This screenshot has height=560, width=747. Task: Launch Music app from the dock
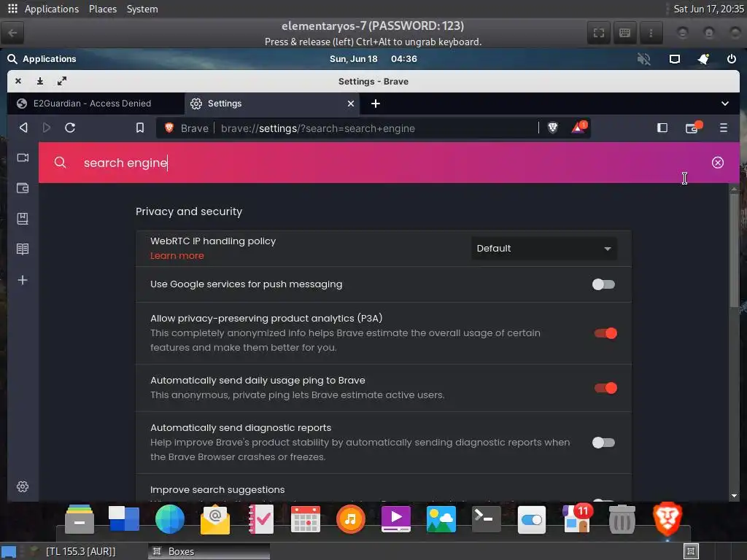(x=351, y=518)
